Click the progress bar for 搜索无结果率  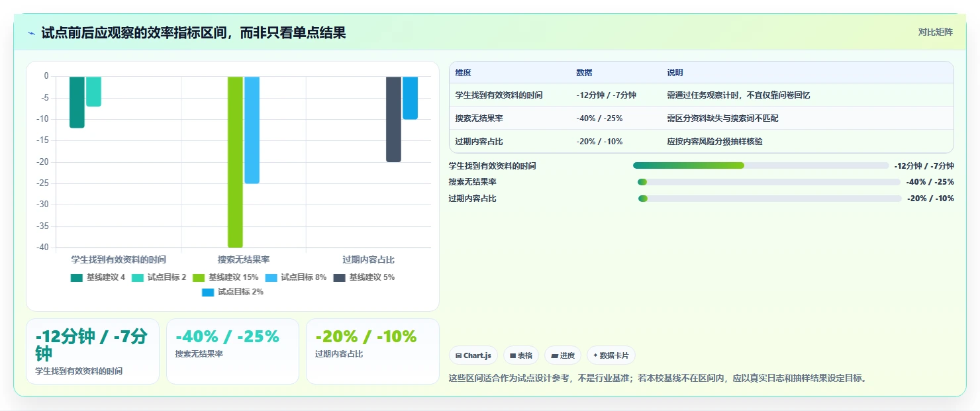tap(769, 182)
